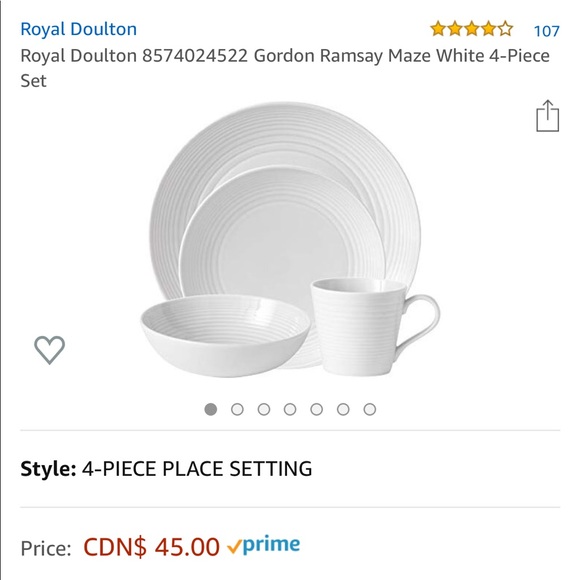This screenshot has height=580, width=580.
Task: Show the sixth product image via dot
Action: pos(343,409)
